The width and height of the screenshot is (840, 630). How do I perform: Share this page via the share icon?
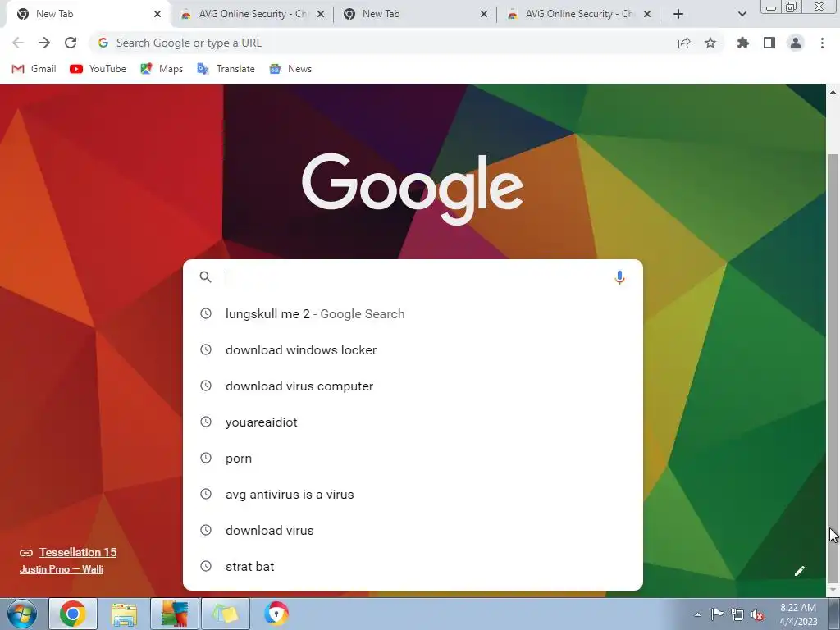tap(684, 43)
